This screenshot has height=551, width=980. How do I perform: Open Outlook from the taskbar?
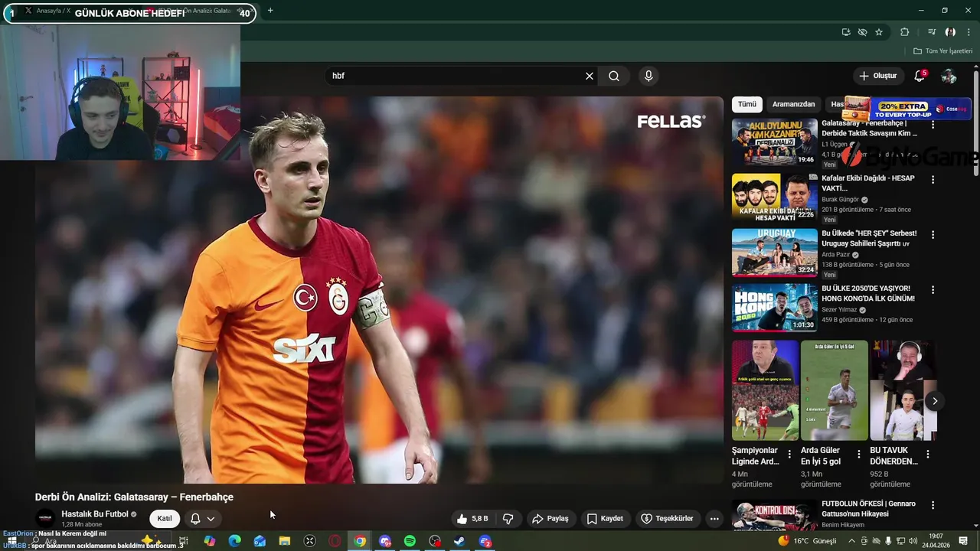click(x=260, y=541)
